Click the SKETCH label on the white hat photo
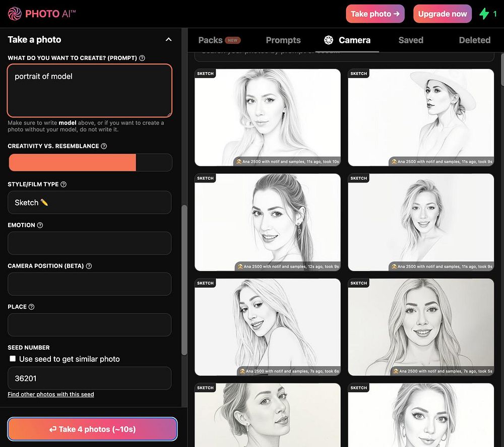This screenshot has height=447, width=504. point(358,74)
